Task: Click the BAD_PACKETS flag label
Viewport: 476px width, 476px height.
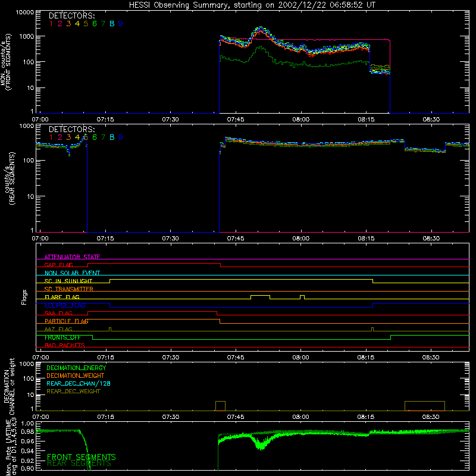Action: point(65,345)
